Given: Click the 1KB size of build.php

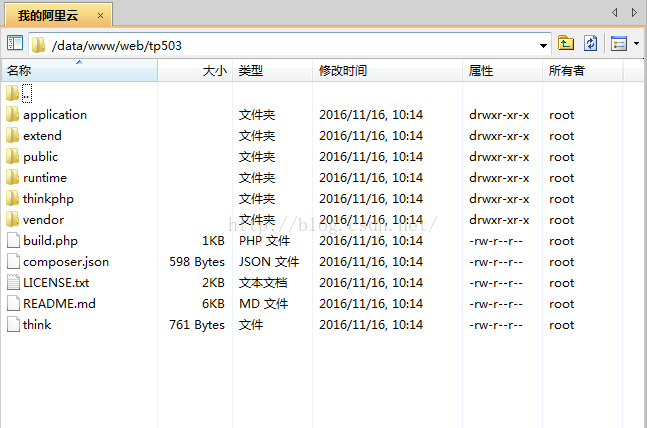Looking at the screenshot, I should tap(213, 241).
